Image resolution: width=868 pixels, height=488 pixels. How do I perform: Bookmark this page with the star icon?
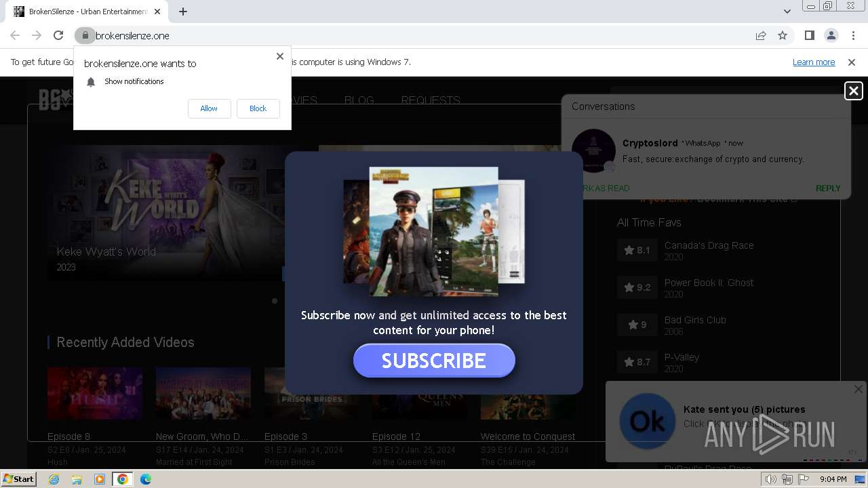[783, 35]
